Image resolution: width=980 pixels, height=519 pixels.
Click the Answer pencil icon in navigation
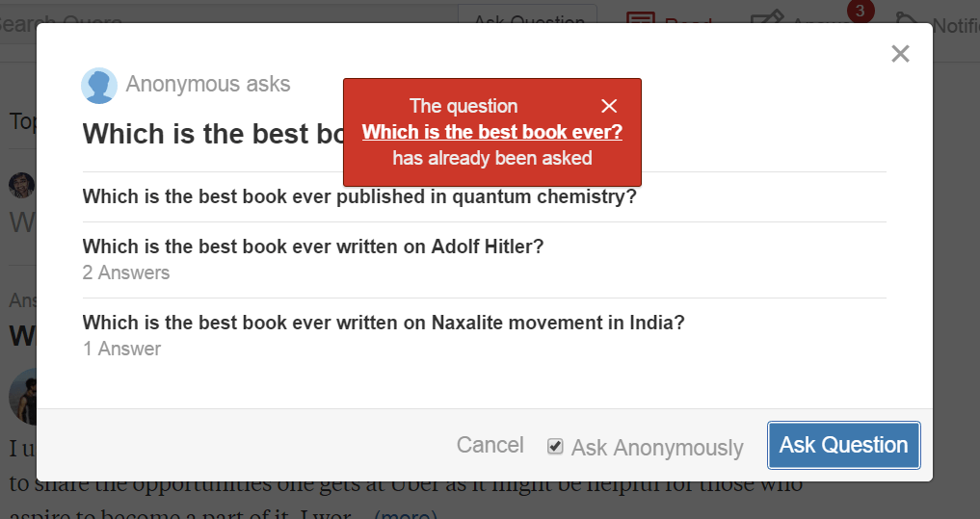pos(766,16)
